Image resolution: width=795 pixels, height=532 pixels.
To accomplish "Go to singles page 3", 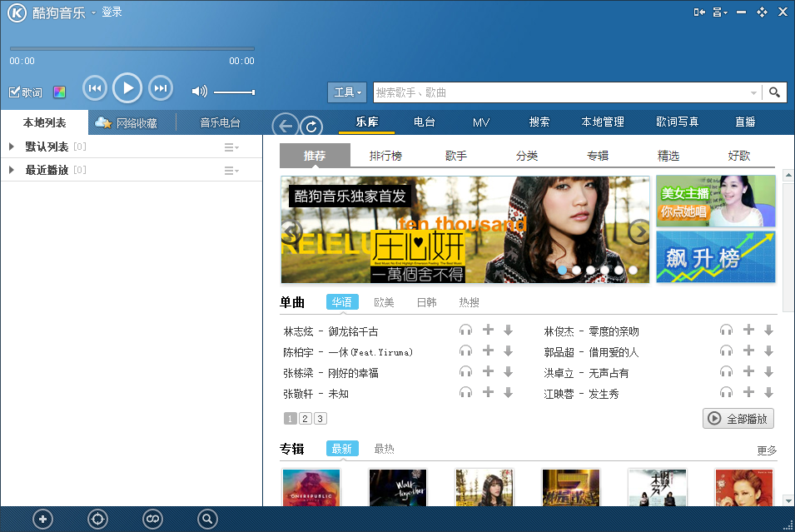I will (320, 419).
